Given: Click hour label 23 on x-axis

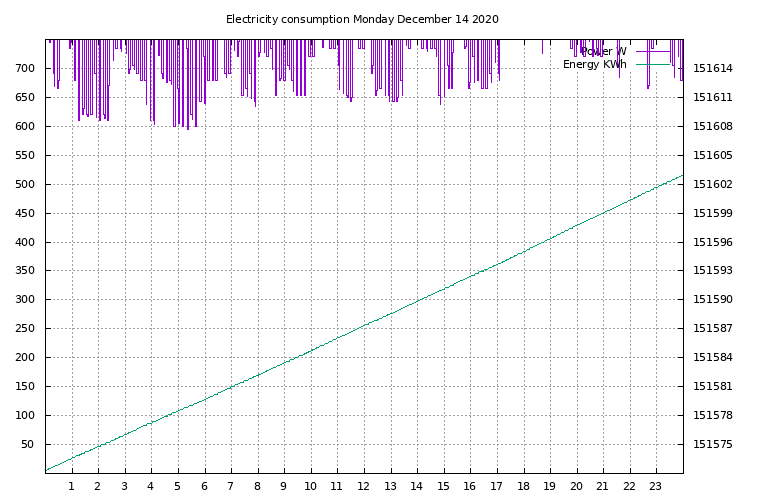Looking at the screenshot, I should point(655,486).
